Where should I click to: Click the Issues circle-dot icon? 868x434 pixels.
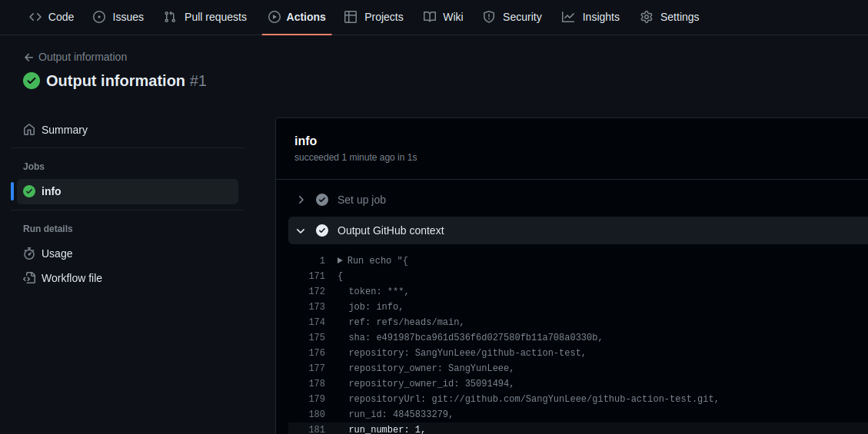click(99, 17)
